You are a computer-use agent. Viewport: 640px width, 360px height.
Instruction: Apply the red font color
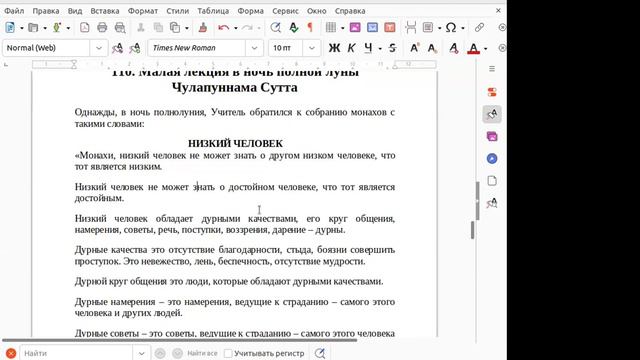coord(473,48)
